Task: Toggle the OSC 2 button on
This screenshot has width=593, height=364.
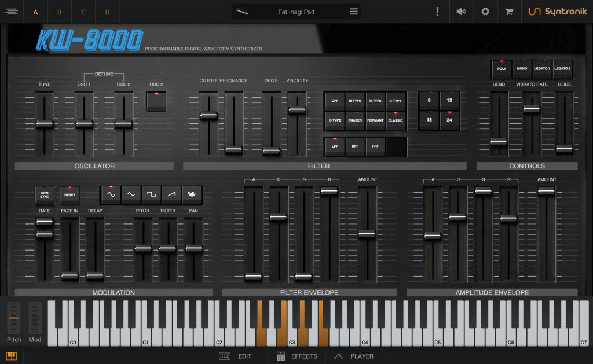Action: [x=156, y=101]
